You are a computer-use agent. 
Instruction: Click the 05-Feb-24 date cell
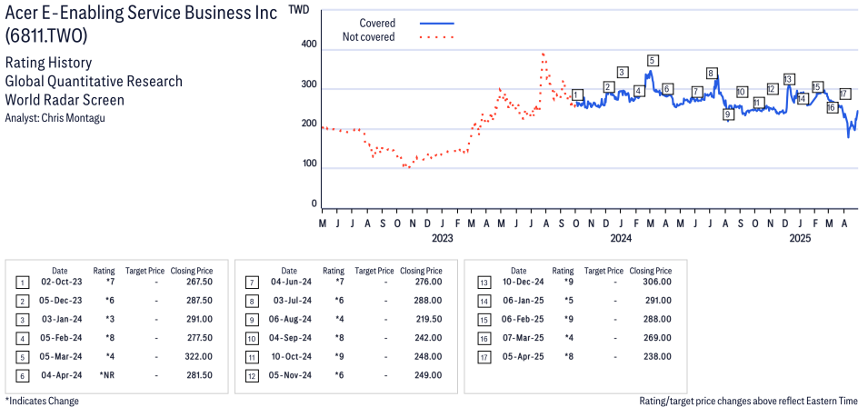pyautogui.click(x=60, y=337)
